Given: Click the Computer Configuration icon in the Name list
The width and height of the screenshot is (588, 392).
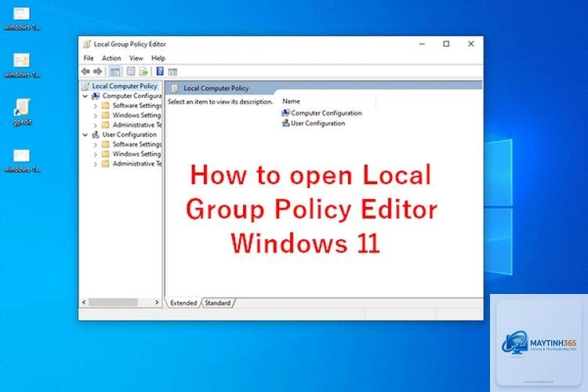Looking at the screenshot, I should click(x=285, y=113).
